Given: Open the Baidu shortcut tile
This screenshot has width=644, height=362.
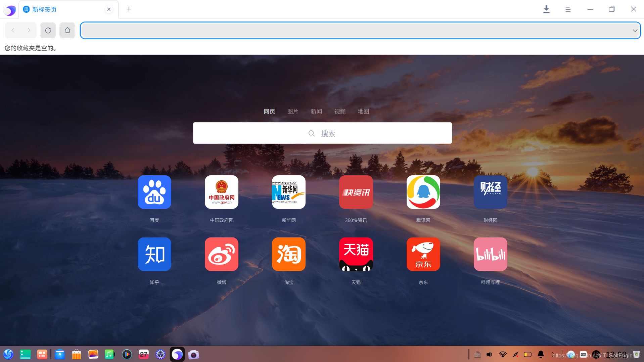Looking at the screenshot, I should tap(154, 192).
